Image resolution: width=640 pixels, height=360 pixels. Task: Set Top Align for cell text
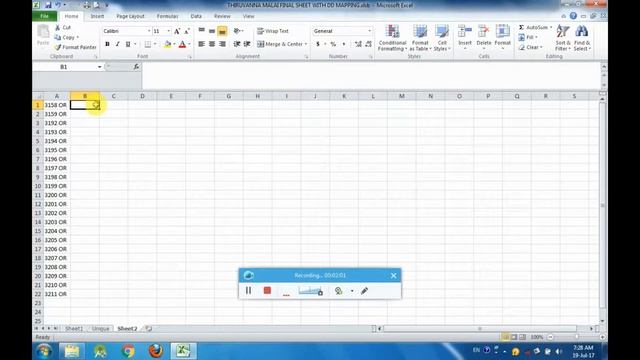click(202, 31)
